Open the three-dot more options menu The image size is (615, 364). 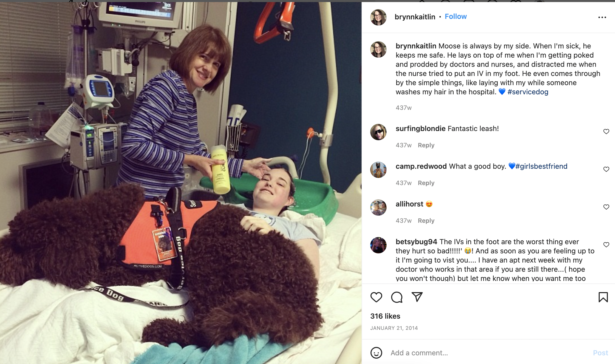pos(602,17)
